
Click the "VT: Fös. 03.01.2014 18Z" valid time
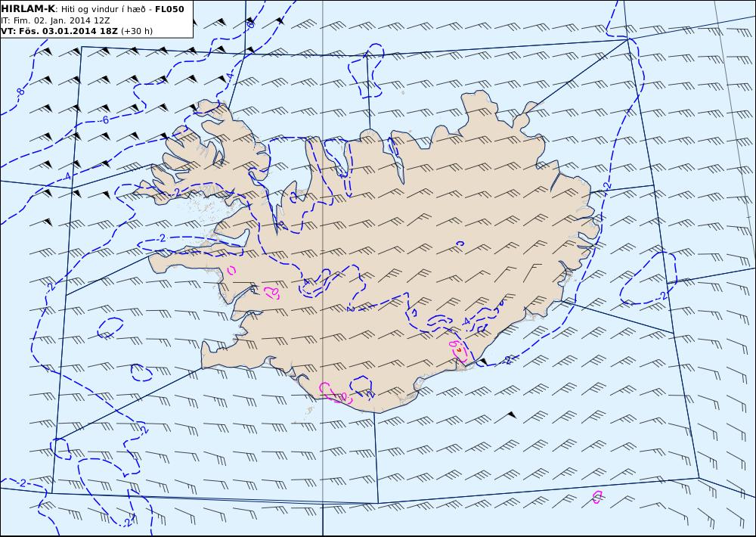tap(59, 31)
